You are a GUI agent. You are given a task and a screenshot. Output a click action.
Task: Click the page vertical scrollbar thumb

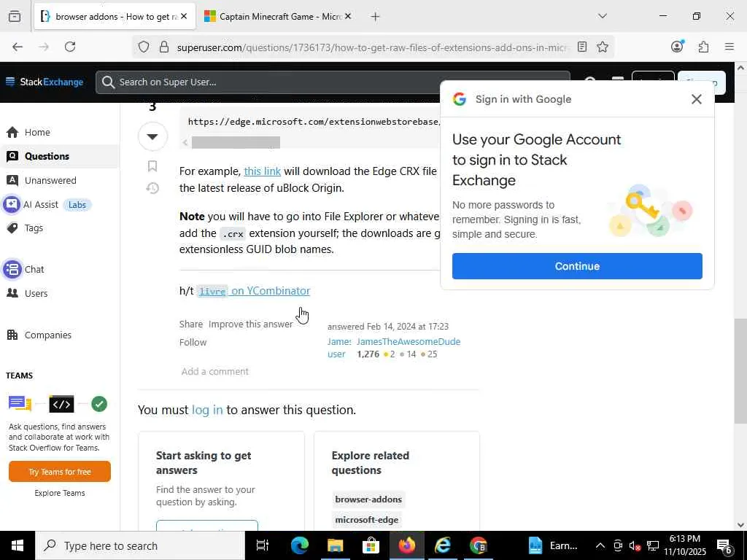click(740, 371)
